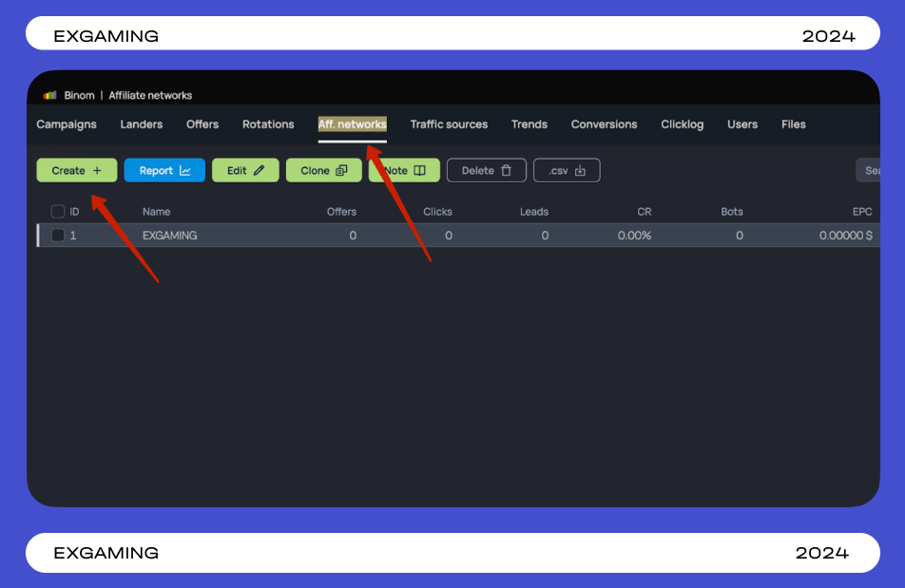The image size is (905, 588).
Task: Select the EXGAMING network name cell
Action: tap(169, 236)
